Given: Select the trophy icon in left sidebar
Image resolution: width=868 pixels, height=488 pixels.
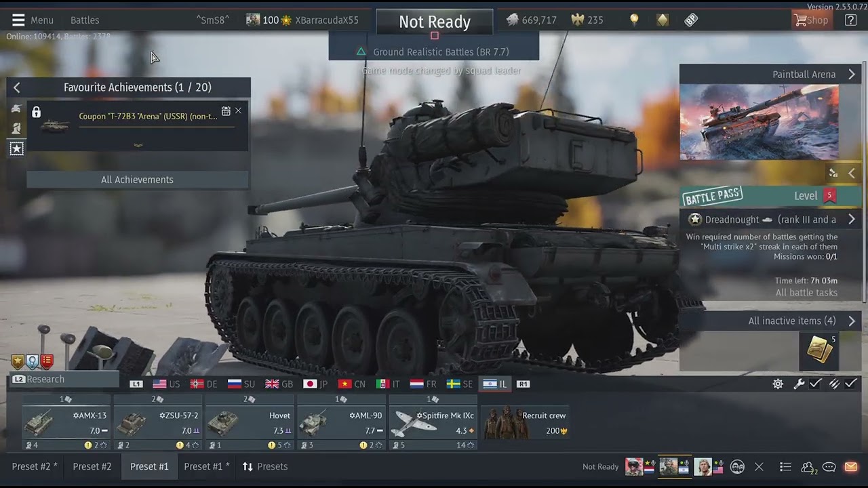Looking at the screenshot, I should pyautogui.click(x=16, y=128).
